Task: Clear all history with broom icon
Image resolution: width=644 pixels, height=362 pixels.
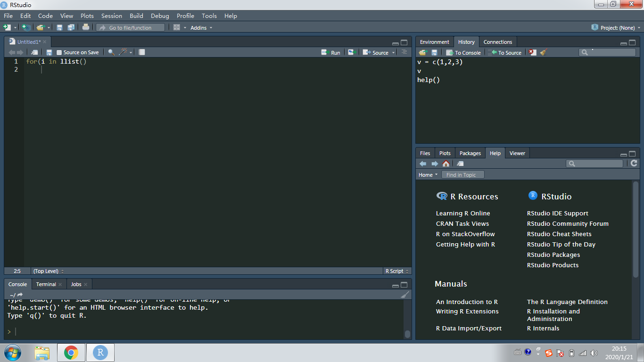Action: [544, 52]
